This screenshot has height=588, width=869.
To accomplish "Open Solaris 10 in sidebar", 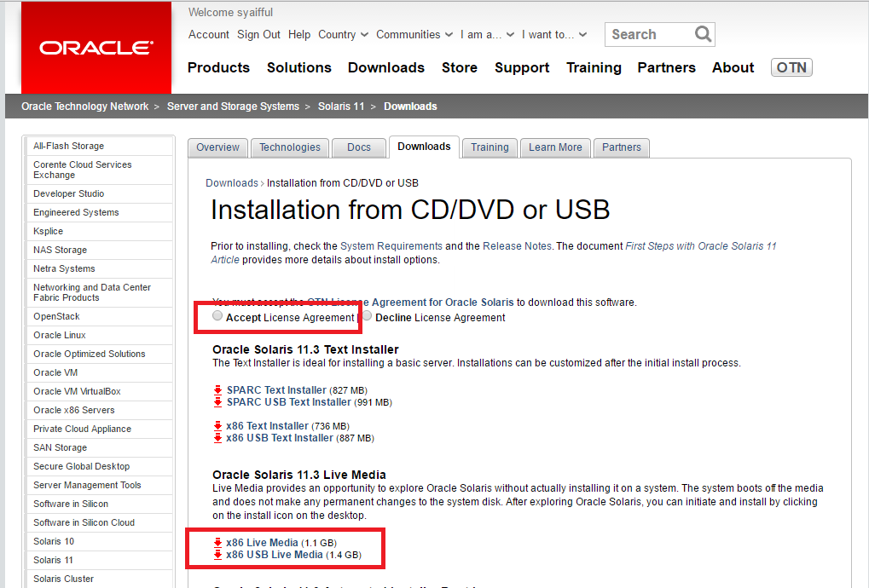I will 99,541.
